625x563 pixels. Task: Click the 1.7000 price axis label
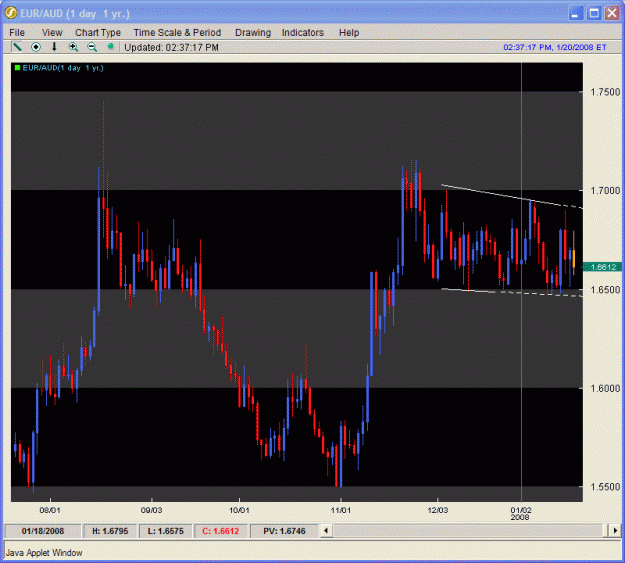[605, 191]
